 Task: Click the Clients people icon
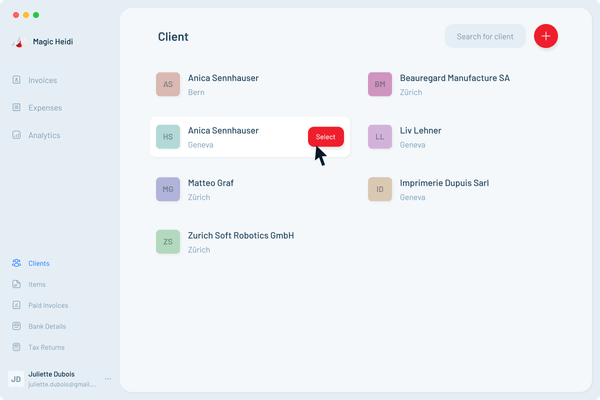tap(16, 263)
